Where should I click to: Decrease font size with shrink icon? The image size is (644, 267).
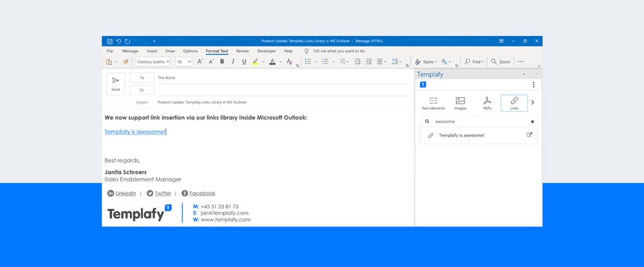click(211, 62)
